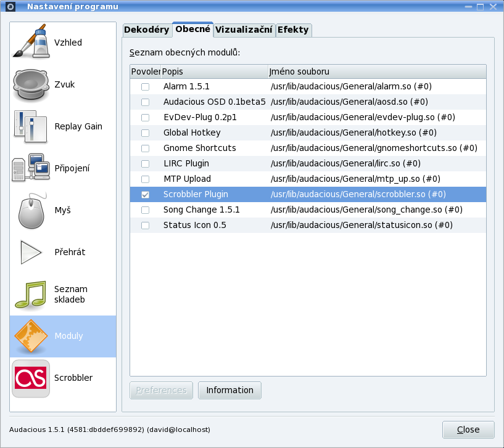Enable the Song Change 1.5.1 checkbox
Image resolution: width=504 pixels, height=448 pixels.
tap(146, 210)
